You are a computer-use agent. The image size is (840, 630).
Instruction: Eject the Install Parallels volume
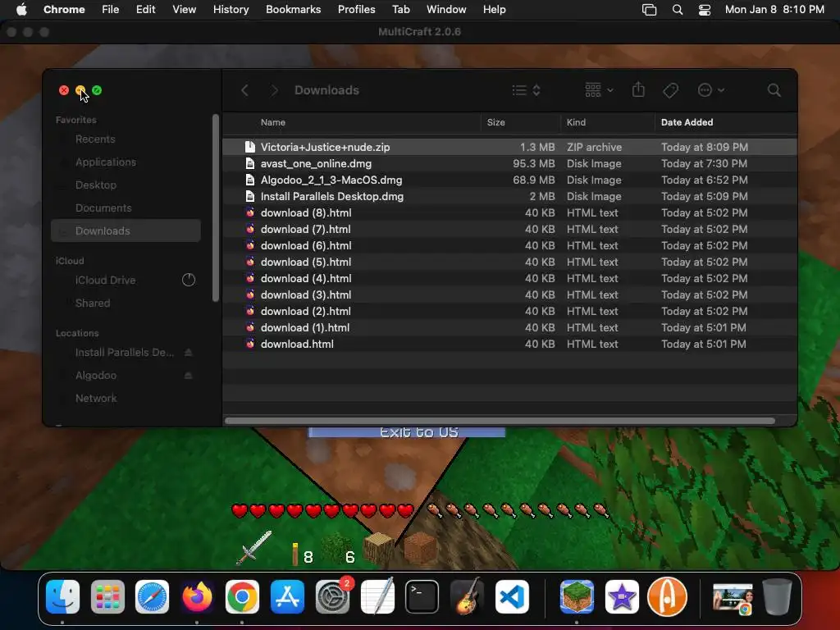click(188, 353)
